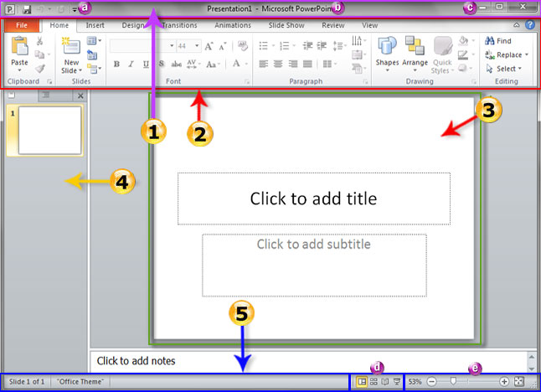Open the Bullets dropdown arrow
The image size is (541, 392).
tap(273, 45)
